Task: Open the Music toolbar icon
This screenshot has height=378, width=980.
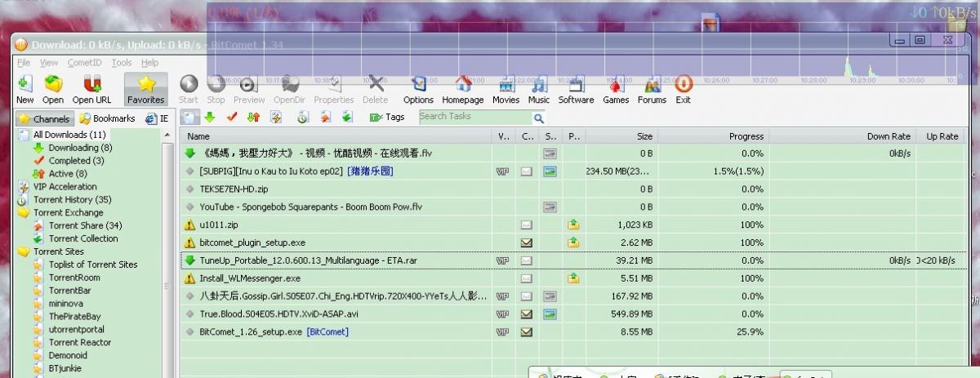Action: 539,89
